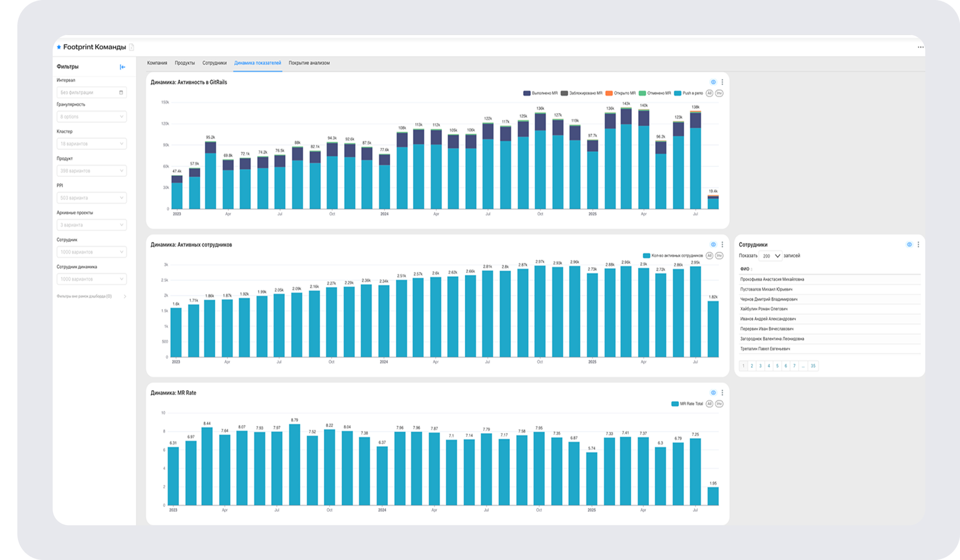
Task: Click the calendar icon in Интервал field
Action: point(121,93)
